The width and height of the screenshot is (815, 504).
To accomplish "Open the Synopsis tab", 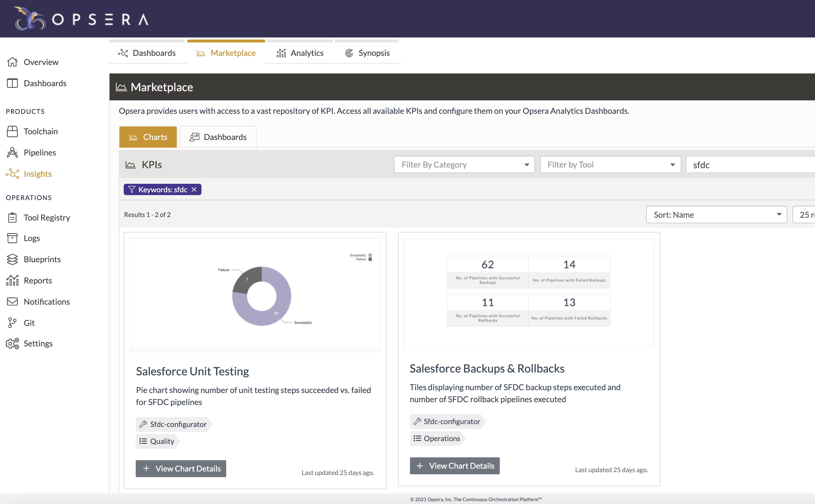I will [368, 53].
